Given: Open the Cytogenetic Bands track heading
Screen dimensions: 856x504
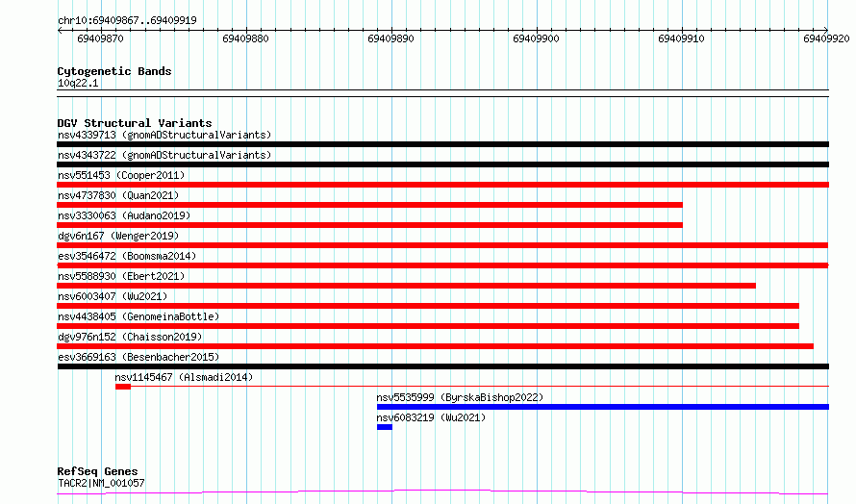Looking at the screenshot, I should pos(114,71).
